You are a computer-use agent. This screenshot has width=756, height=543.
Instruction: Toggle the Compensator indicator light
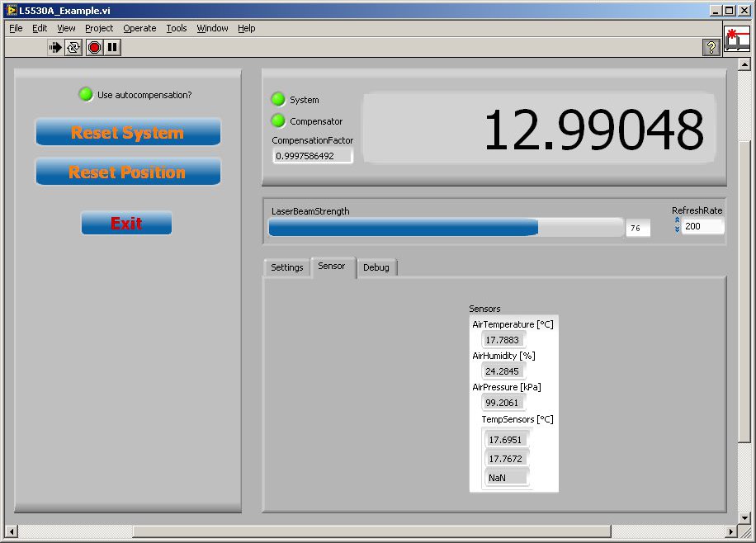(x=278, y=121)
